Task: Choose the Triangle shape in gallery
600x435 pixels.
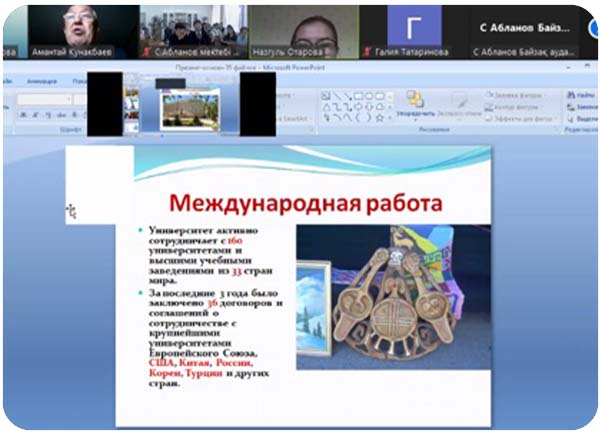Action: tap(326, 107)
